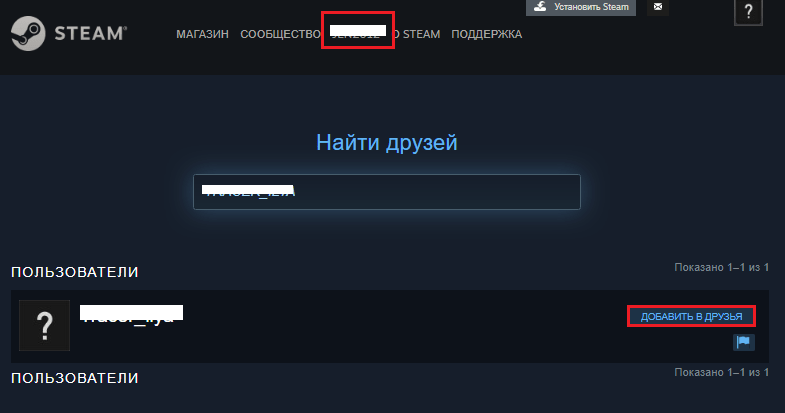785x413 pixels.
Task: Click the download icon beside Установить Steam
Action: (540, 7)
